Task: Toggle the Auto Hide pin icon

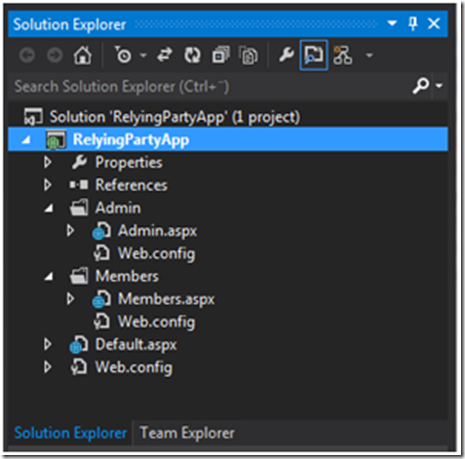Action: click(413, 24)
